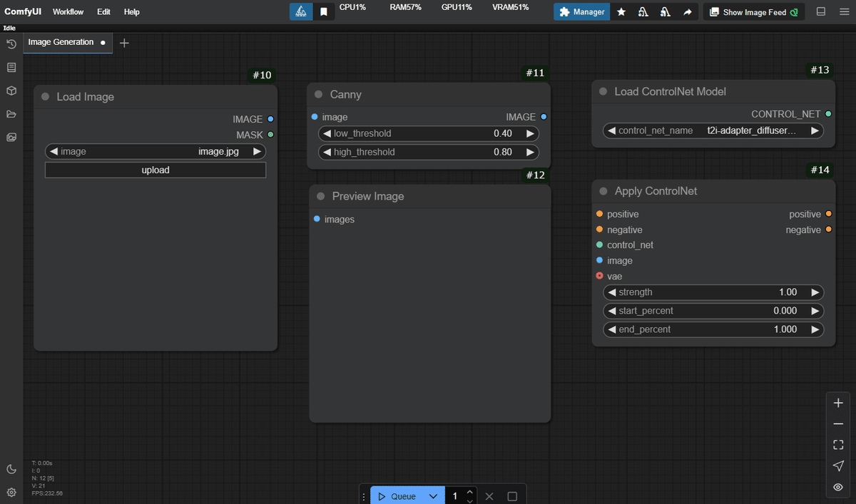This screenshot has width=856, height=504.
Task: Collapse the Load Image node
Action: [46, 97]
